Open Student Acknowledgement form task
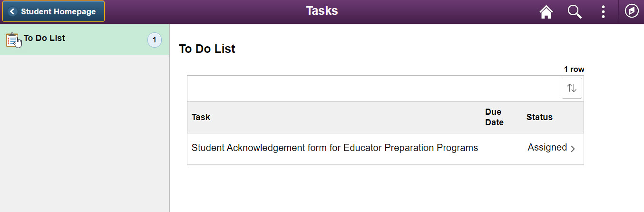 tap(334, 148)
